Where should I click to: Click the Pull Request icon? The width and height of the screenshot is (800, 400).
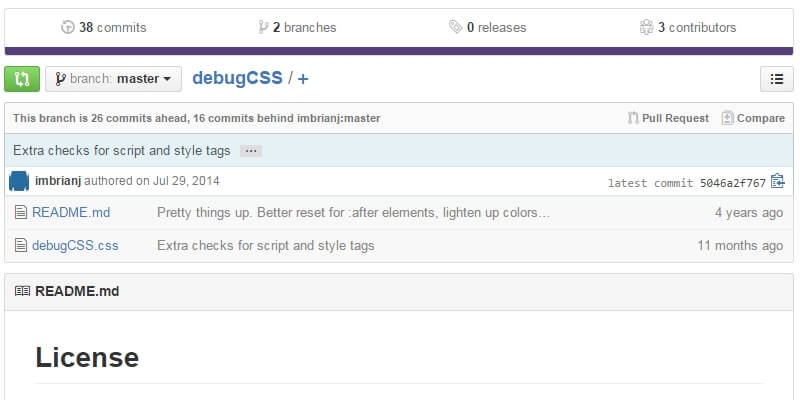[x=633, y=118]
